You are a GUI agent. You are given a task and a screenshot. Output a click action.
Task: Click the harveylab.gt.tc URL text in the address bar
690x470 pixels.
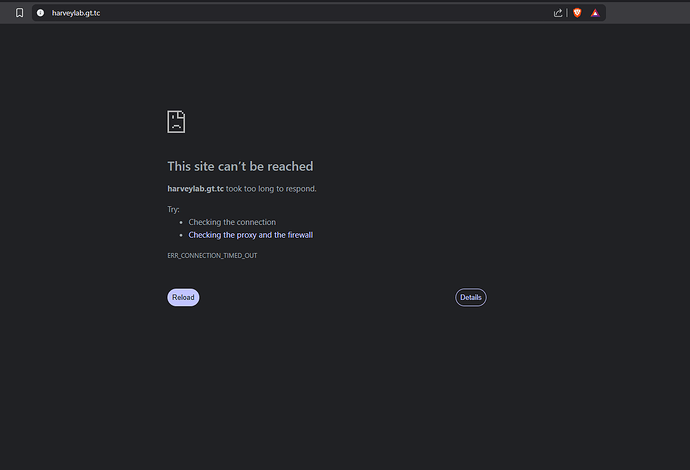pyautogui.click(x=76, y=13)
